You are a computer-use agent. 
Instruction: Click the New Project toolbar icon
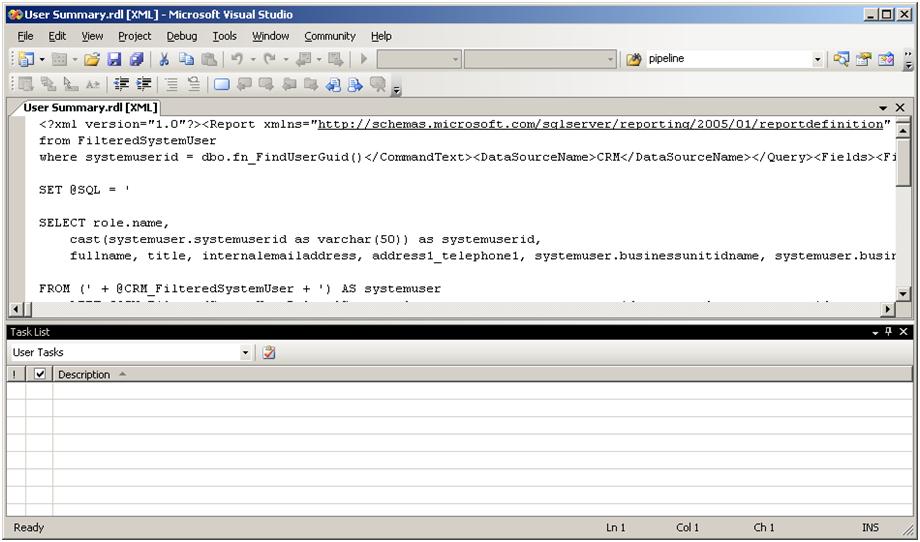point(26,59)
